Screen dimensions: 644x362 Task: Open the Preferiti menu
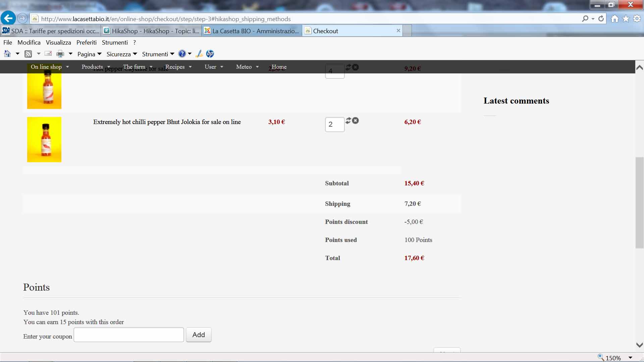coord(86,43)
